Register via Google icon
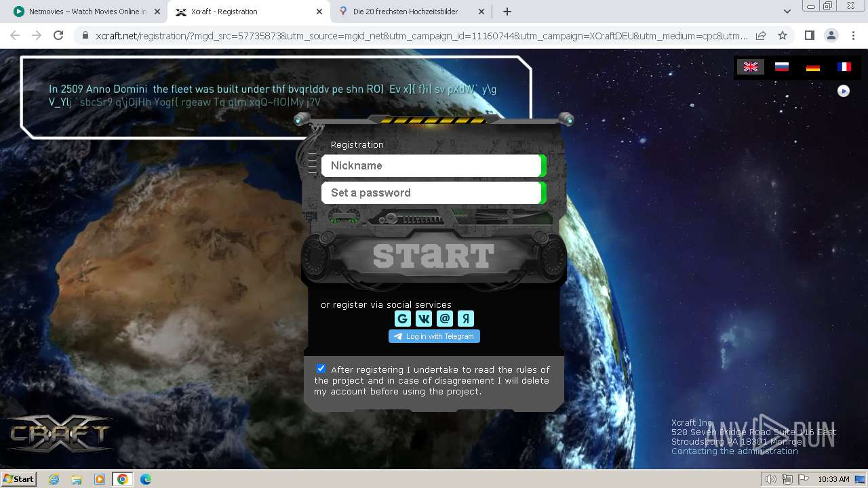This screenshot has width=868, height=488. (x=403, y=319)
